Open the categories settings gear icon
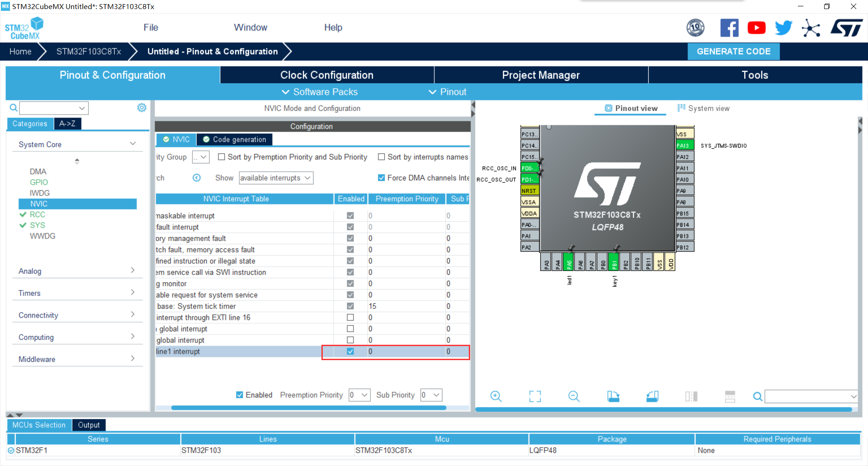This screenshot has width=868, height=466. [x=142, y=107]
